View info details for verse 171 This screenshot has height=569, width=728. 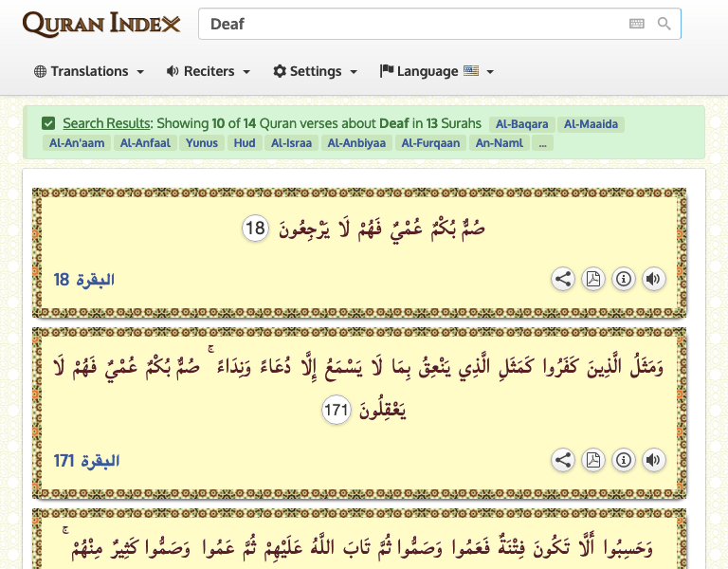[x=624, y=460]
